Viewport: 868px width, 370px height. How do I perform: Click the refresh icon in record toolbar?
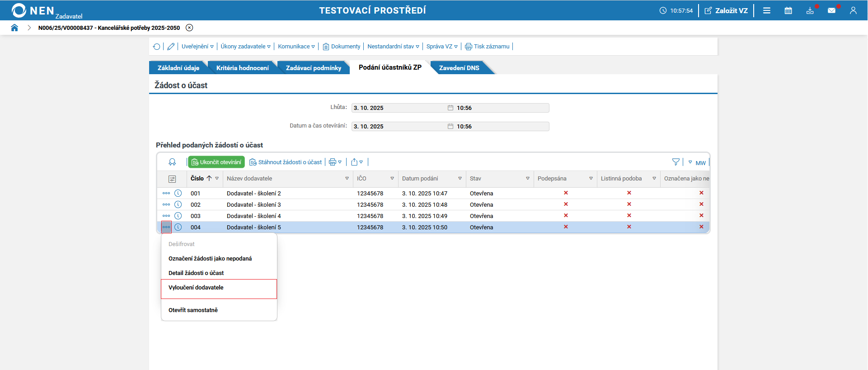pos(156,47)
